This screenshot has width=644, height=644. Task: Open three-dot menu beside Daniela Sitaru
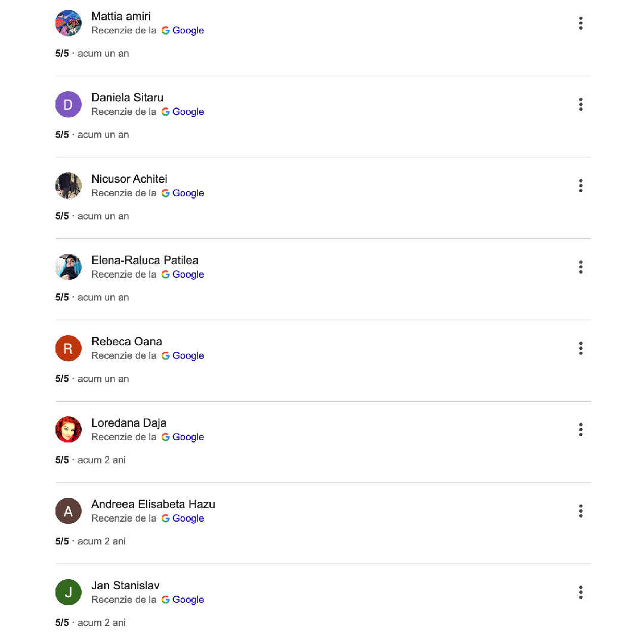tap(580, 104)
